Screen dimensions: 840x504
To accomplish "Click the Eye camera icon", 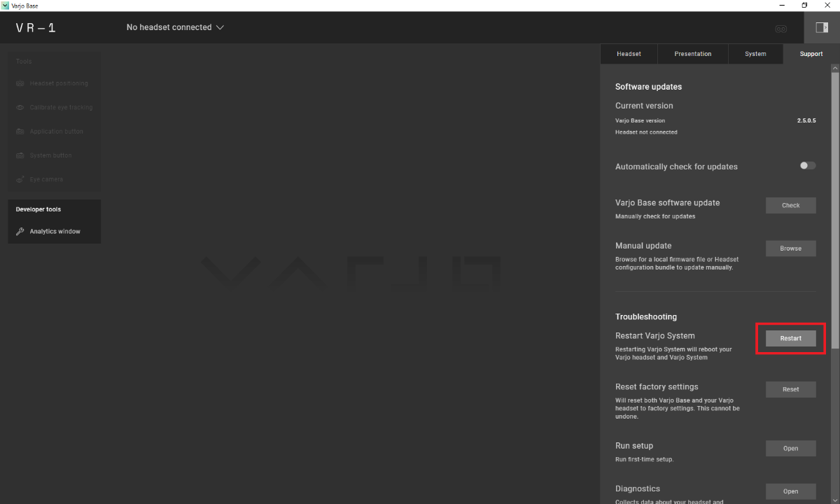I will tap(20, 179).
